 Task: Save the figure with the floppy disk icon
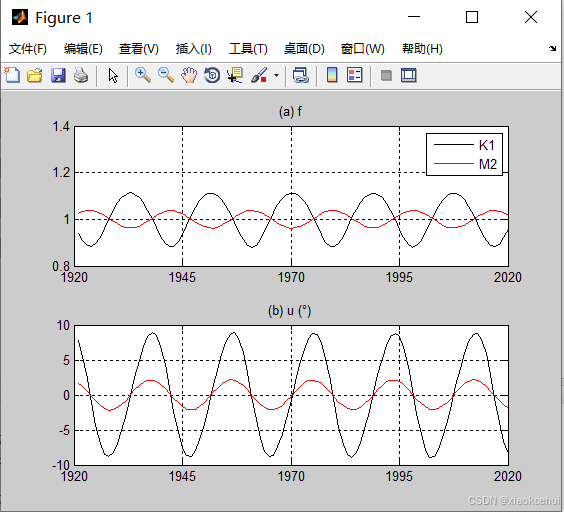point(58,76)
